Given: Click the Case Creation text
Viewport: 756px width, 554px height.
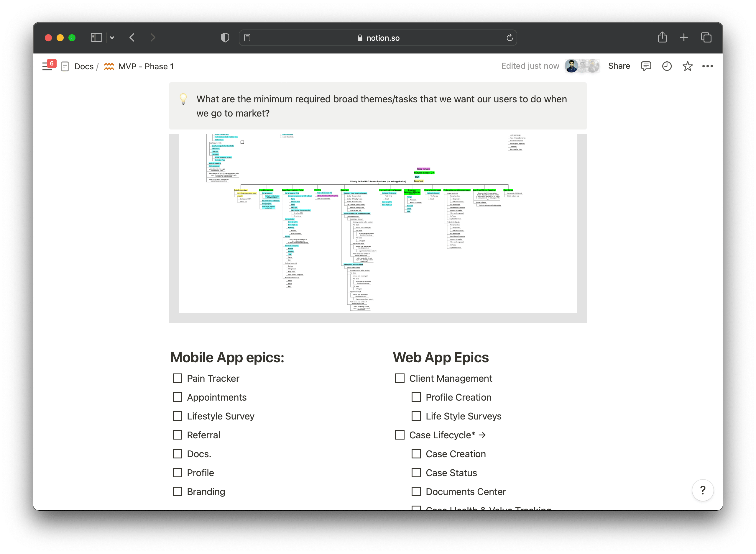Looking at the screenshot, I should tap(456, 454).
